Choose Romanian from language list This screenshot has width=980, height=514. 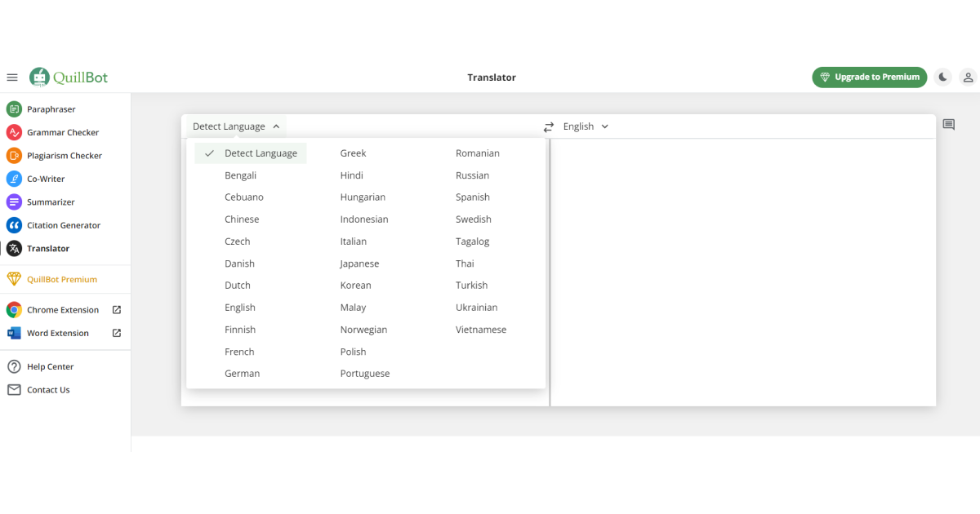(478, 153)
